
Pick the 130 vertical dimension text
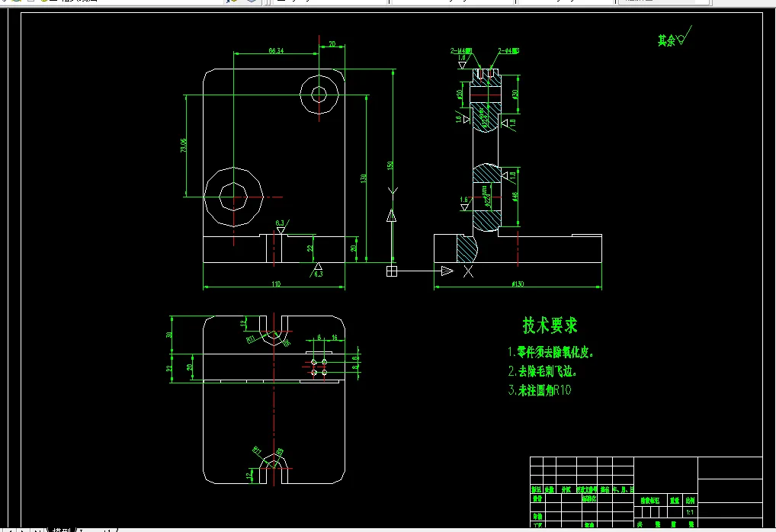pos(364,178)
